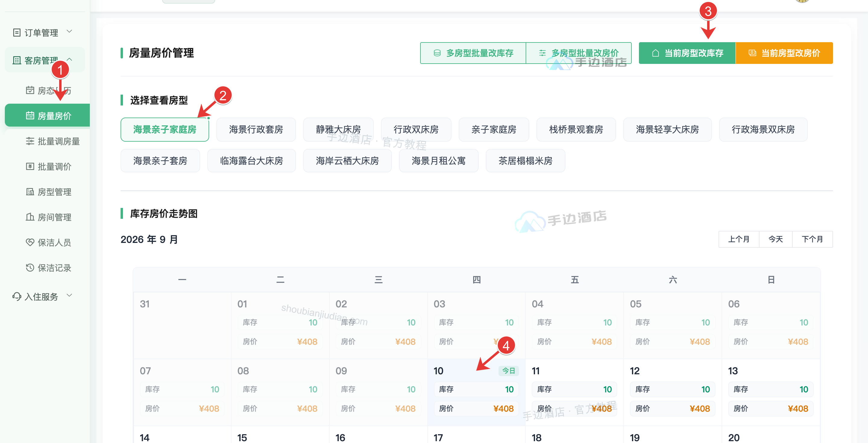Select room type 亲子家庭房
Viewport: 868px width, 443px height.
pos(494,129)
